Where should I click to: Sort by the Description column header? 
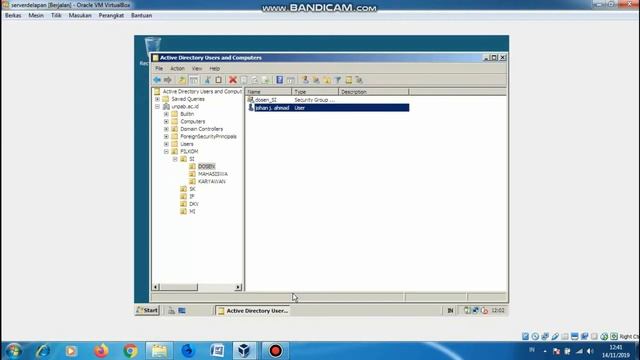point(373,92)
